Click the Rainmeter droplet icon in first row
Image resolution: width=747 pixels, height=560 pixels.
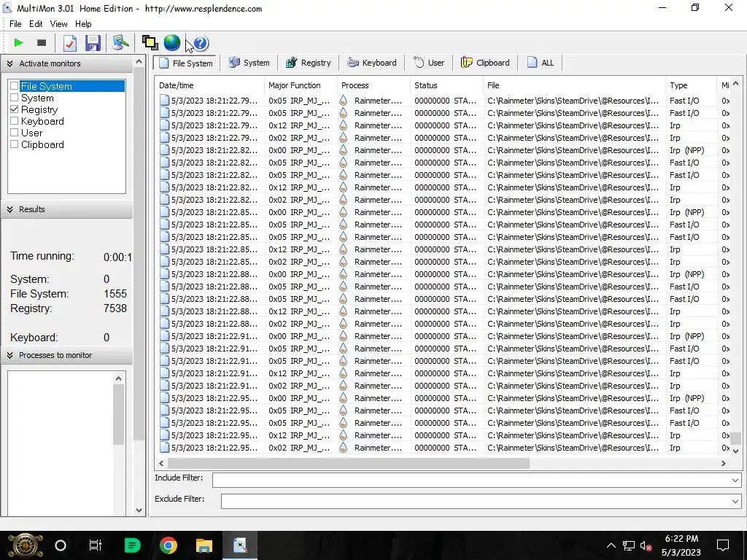click(344, 101)
